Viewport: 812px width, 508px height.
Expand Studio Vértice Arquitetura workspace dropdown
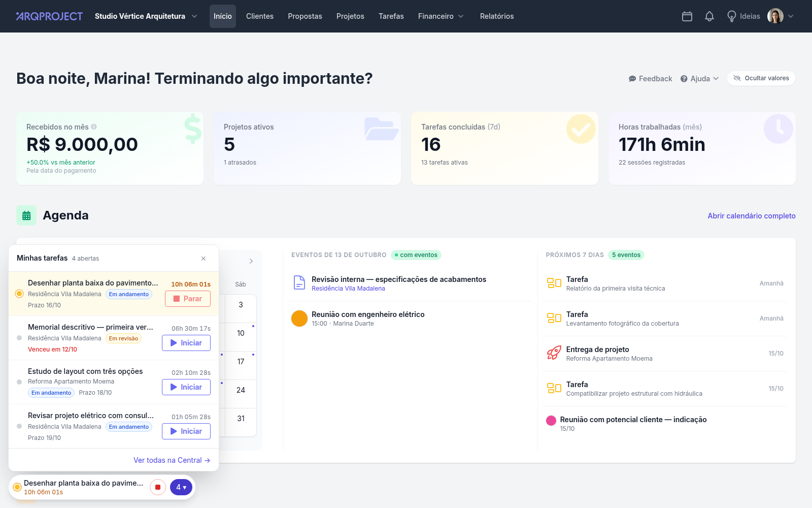click(146, 16)
